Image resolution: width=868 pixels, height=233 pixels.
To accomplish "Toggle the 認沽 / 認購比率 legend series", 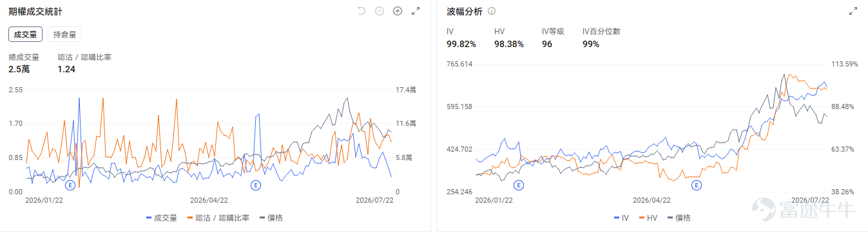I will click(x=218, y=218).
